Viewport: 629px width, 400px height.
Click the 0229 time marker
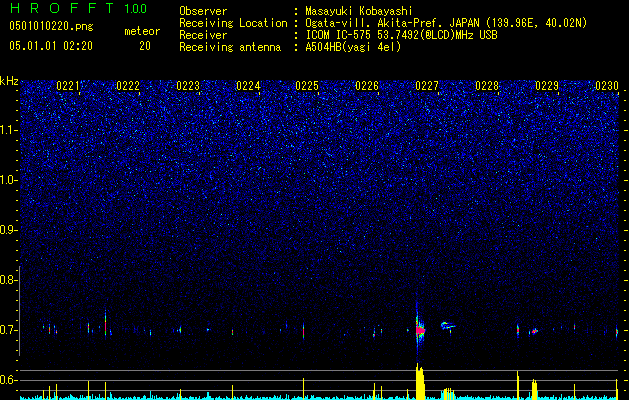point(547,86)
